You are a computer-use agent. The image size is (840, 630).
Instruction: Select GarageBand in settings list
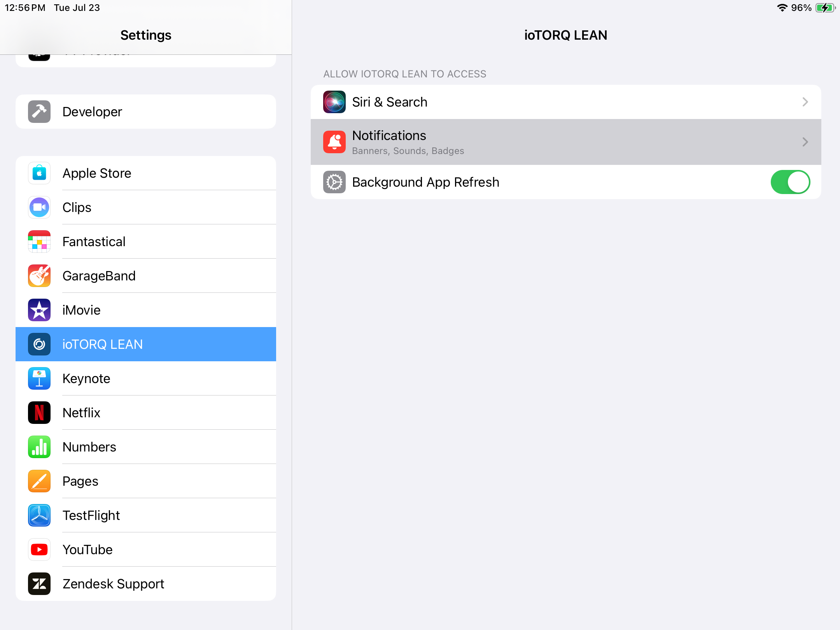[146, 276]
